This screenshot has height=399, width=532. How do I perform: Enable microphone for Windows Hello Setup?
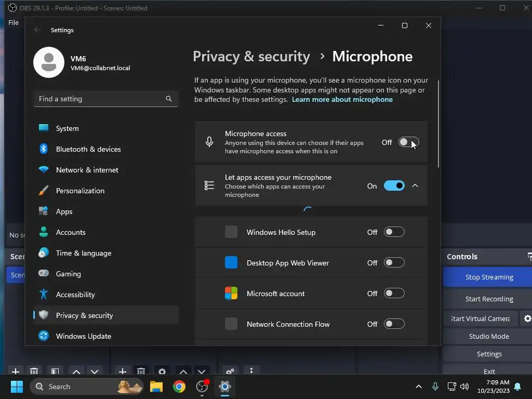(x=394, y=232)
